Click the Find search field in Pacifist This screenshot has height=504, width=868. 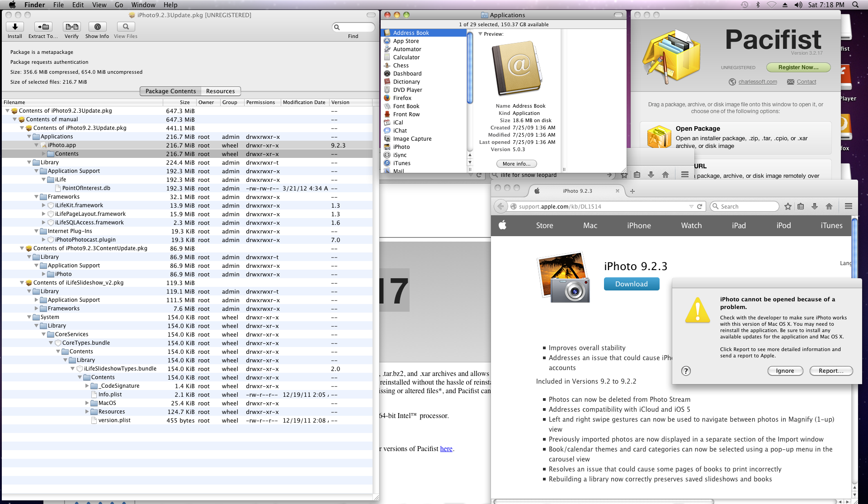(x=354, y=27)
